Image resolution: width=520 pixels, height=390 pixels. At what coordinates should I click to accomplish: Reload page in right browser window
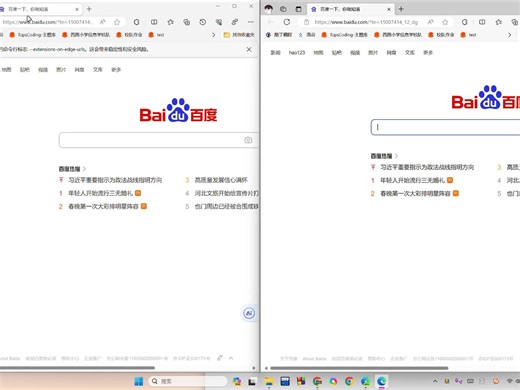click(x=287, y=22)
